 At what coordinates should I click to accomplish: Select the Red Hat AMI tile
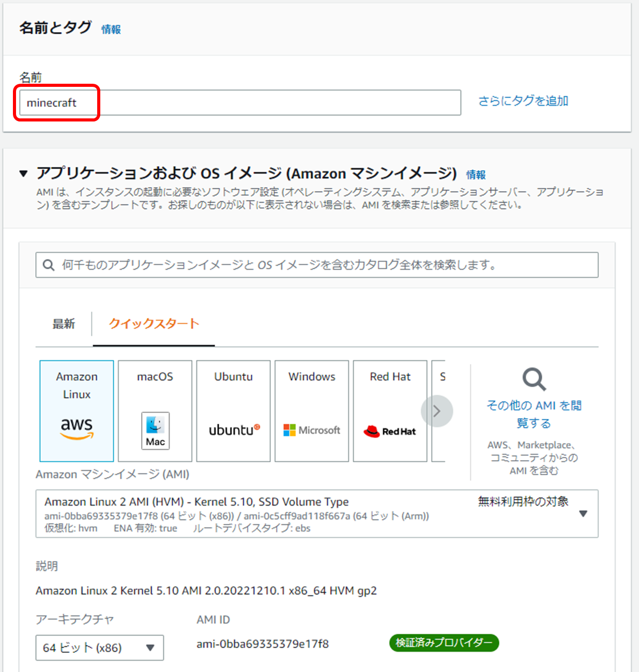pos(390,411)
